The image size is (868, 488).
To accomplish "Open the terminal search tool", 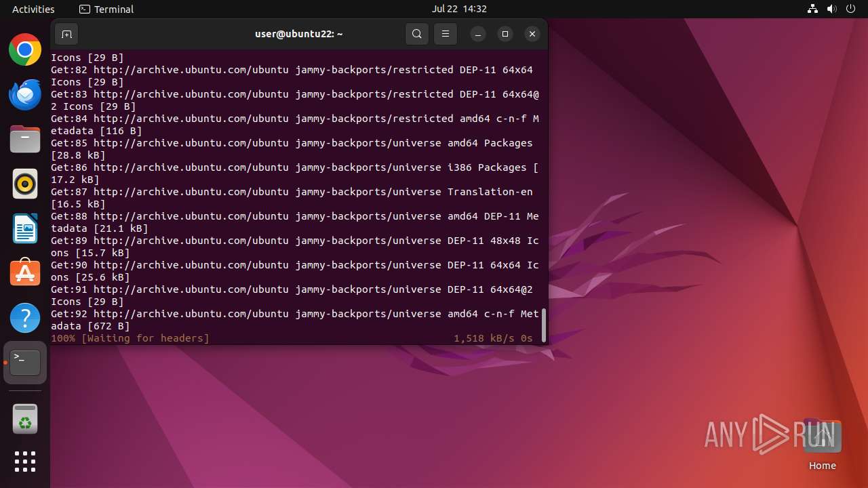I will pos(417,34).
